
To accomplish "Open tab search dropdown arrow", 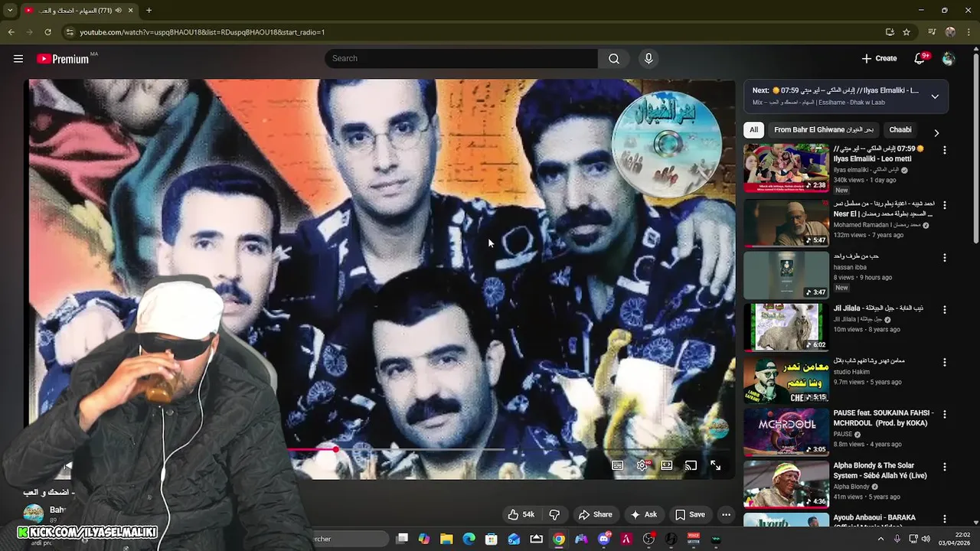I will [10, 11].
